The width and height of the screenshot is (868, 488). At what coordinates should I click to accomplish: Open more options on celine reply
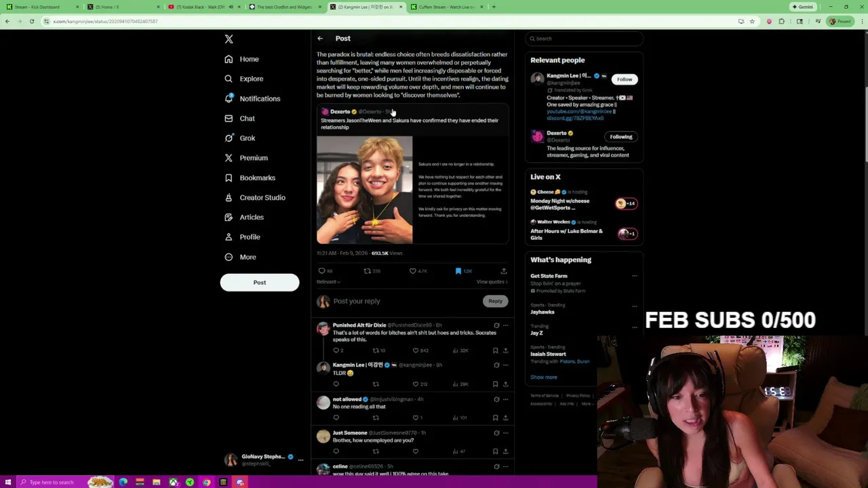505,466
